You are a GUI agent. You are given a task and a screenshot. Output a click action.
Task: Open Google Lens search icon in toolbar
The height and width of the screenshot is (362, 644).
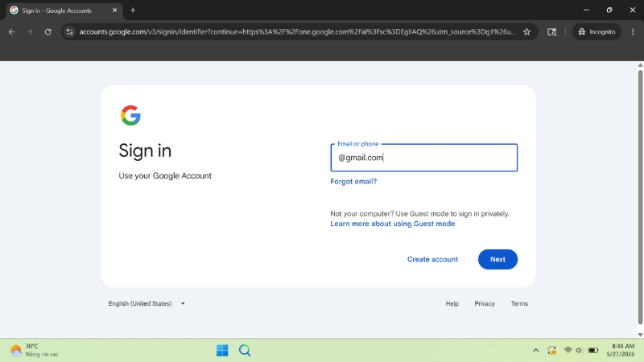pyautogui.click(x=552, y=31)
